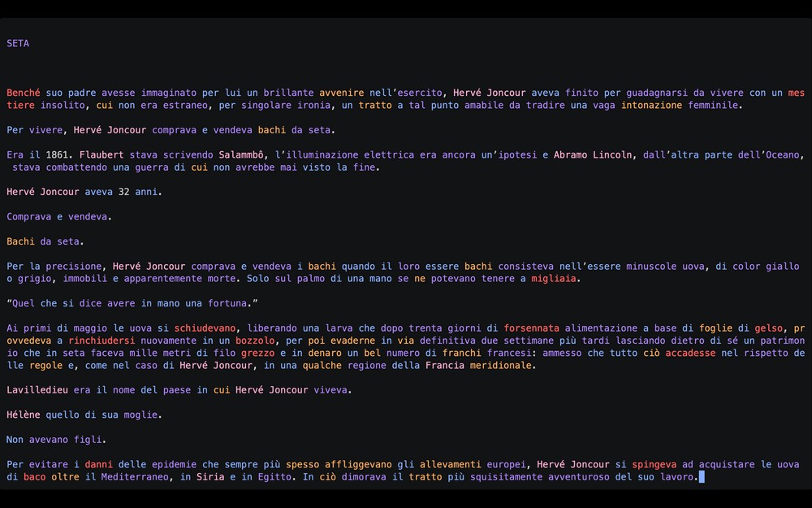This screenshot has height=508, width=812.
Task: Click the word "femminile"
Action: pos(713,105)
